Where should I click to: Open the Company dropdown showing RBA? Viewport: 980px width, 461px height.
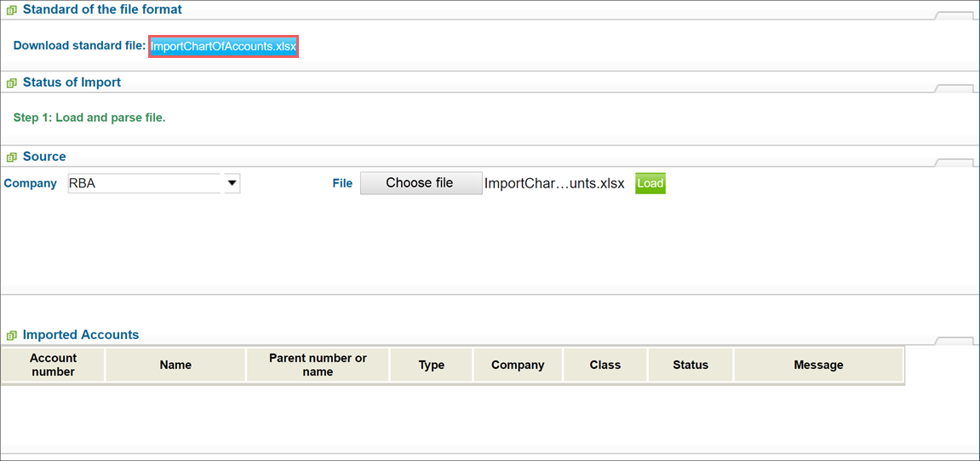pyautogui.click(x=154, y=183)
